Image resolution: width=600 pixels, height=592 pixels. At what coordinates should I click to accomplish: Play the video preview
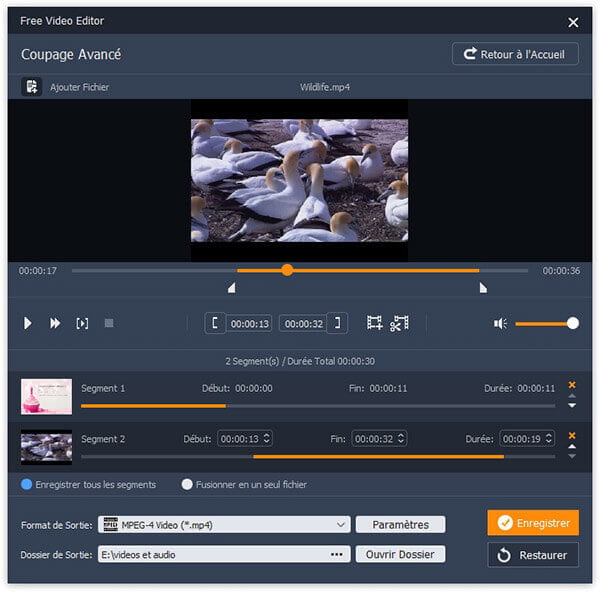tap(27, 323)
